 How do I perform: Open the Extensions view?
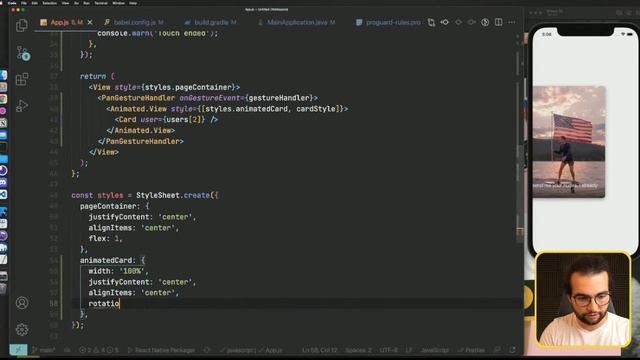pyautogui.click(x=22, y=79)
